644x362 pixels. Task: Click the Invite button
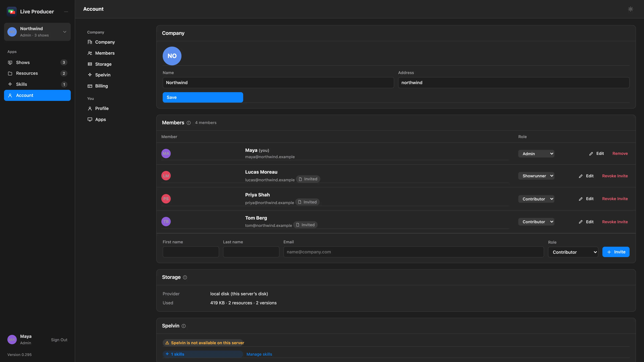616,252
